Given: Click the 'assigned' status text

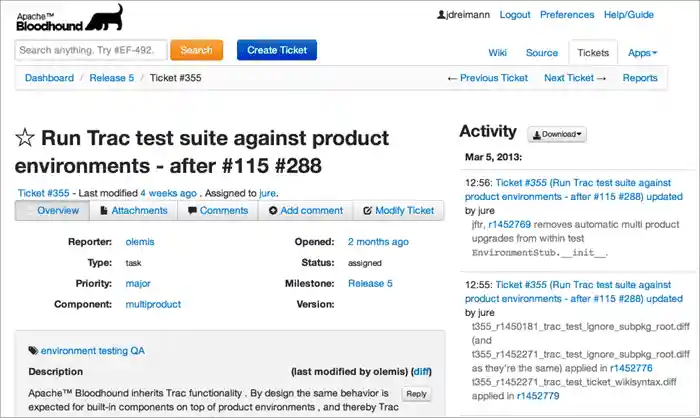Looking at the screenshot, I should coord(365,263).
